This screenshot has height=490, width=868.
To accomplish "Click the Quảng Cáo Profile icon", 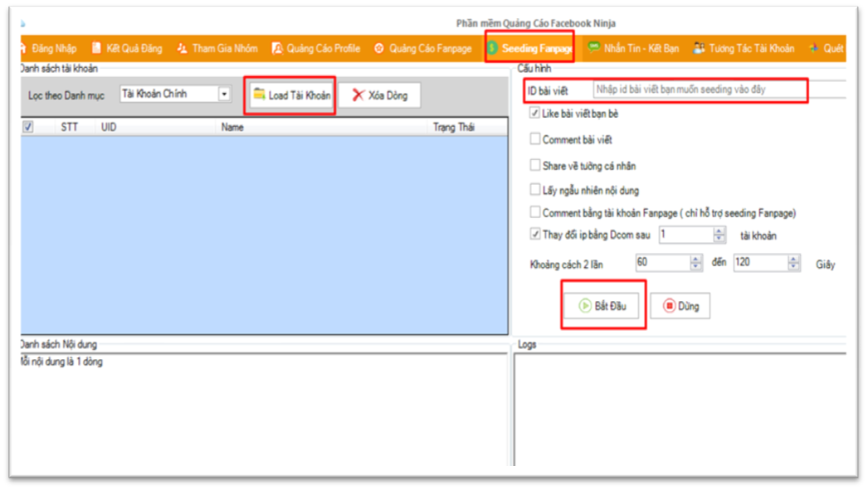I will [277, 49].
